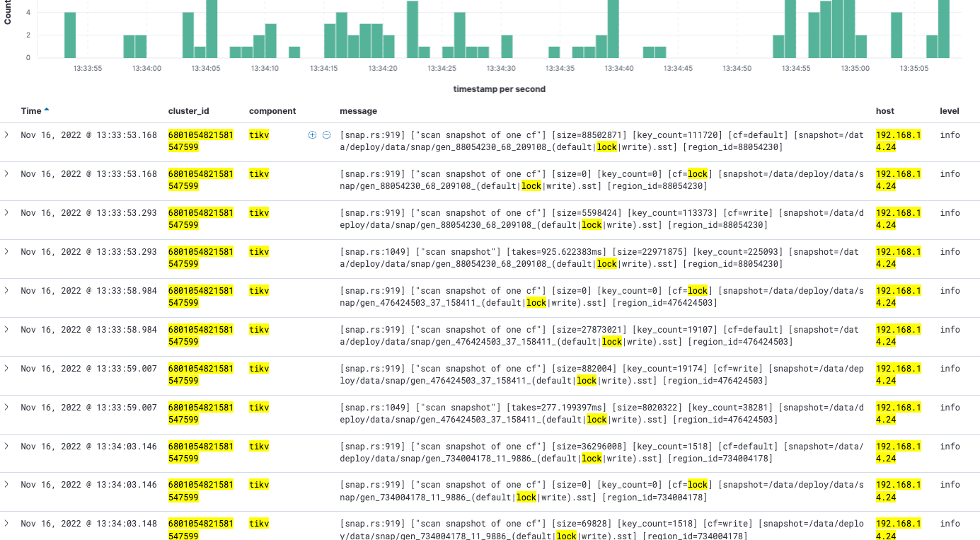Click the tikv cell in the takes=925.622383ms row
Image resolution: width=980 pixels, height=540 pixels.
coord(259,251)
